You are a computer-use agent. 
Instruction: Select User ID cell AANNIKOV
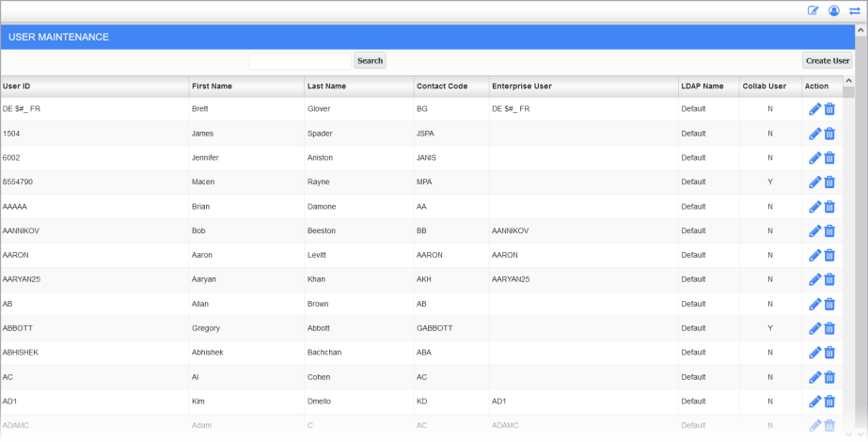click(x=21, y=230)
